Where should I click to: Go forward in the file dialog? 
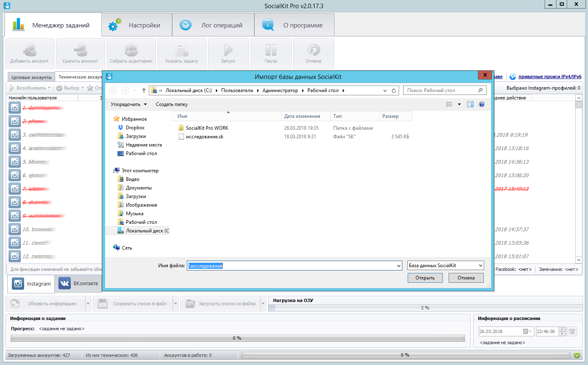pyautogui.click(x=125, y=90)
